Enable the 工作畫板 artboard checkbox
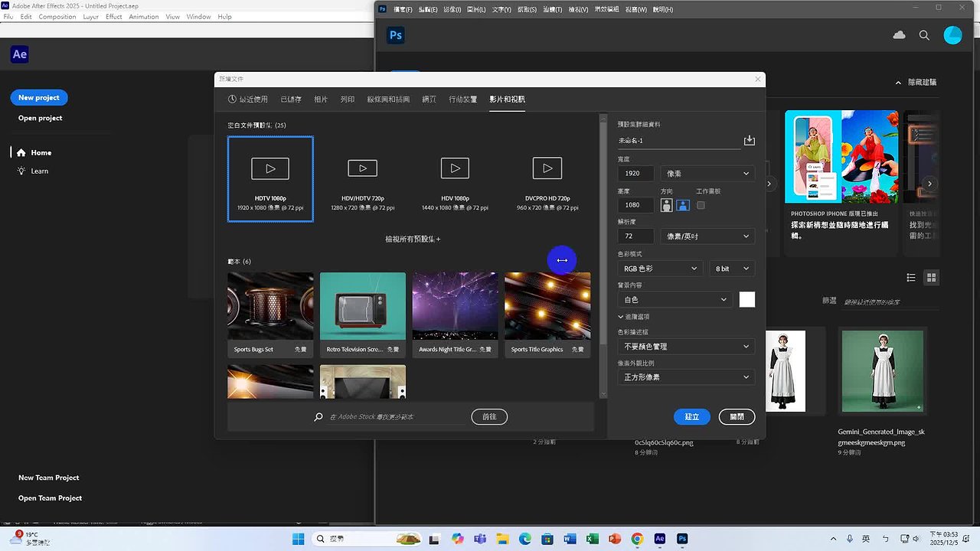980x551 pixels. pyautogui.click(x=701, y=204)
